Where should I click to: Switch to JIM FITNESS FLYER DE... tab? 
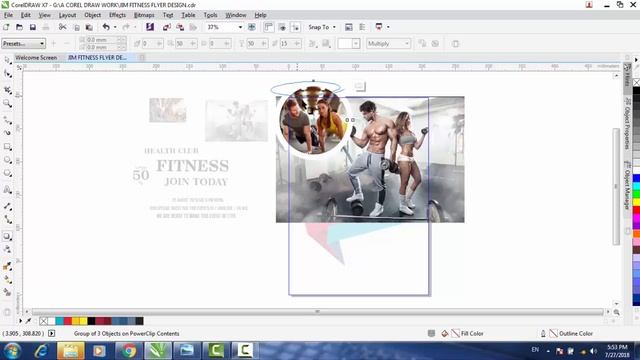[x=97, y=58]
